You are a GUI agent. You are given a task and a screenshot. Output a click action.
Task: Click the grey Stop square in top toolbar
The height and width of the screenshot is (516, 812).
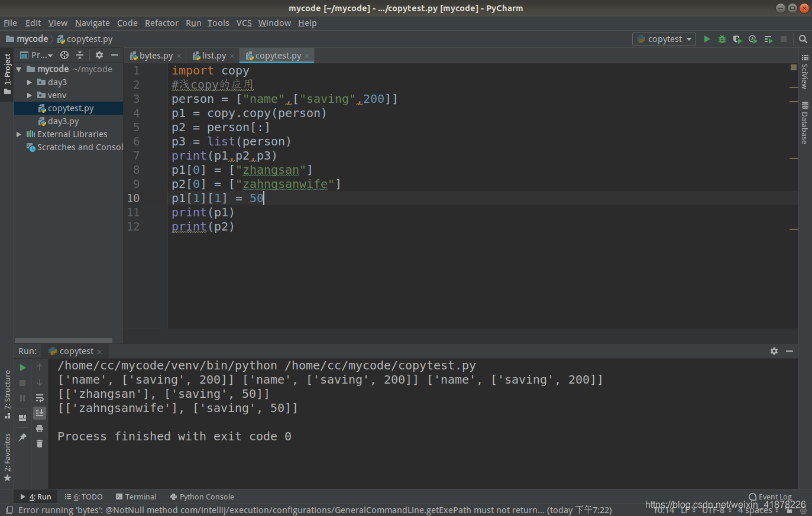pos(784,39)
